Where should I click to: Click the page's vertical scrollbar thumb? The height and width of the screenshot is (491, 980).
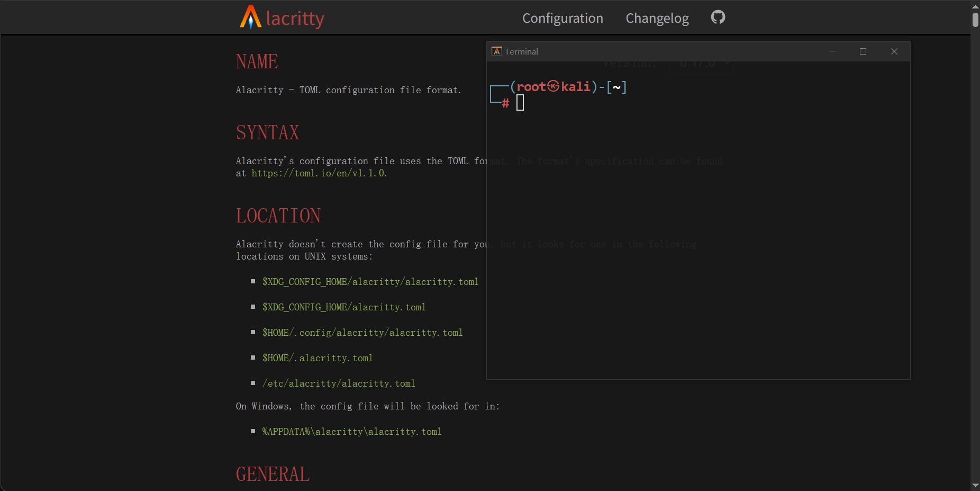pos(975,19)
